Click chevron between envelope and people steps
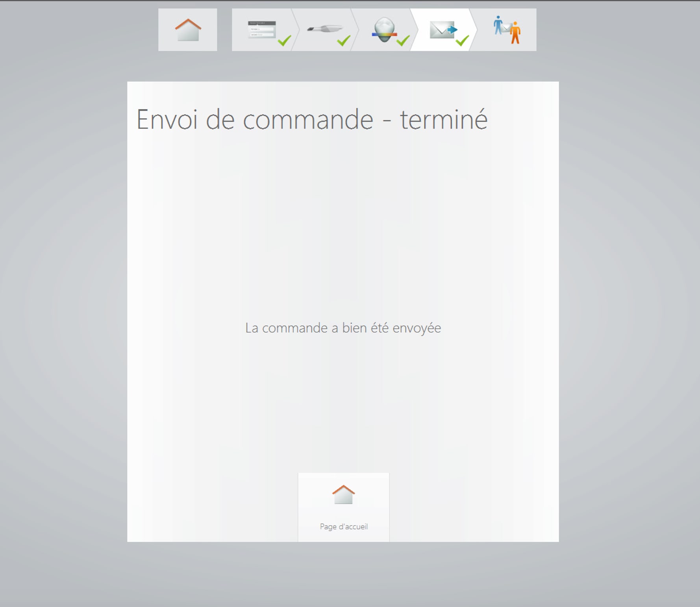Viewport: 700px width, 607px height. [474, 30]
